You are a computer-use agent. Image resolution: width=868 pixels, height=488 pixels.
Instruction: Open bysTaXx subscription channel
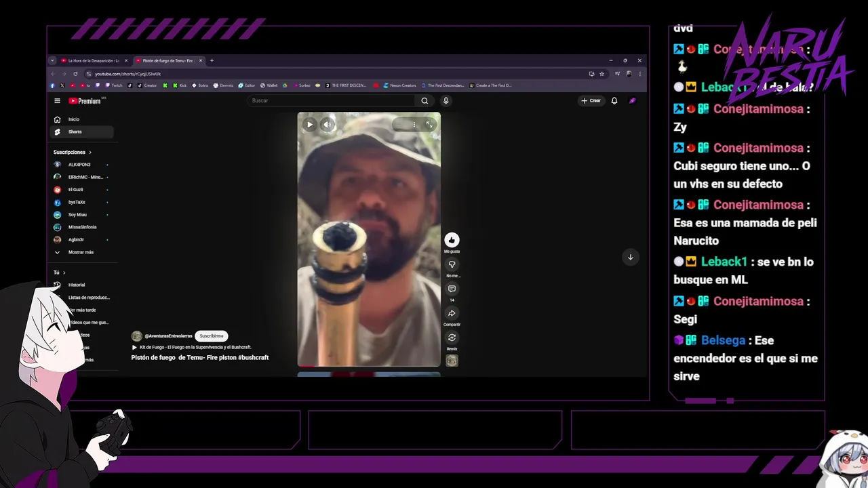pos(82,202)
